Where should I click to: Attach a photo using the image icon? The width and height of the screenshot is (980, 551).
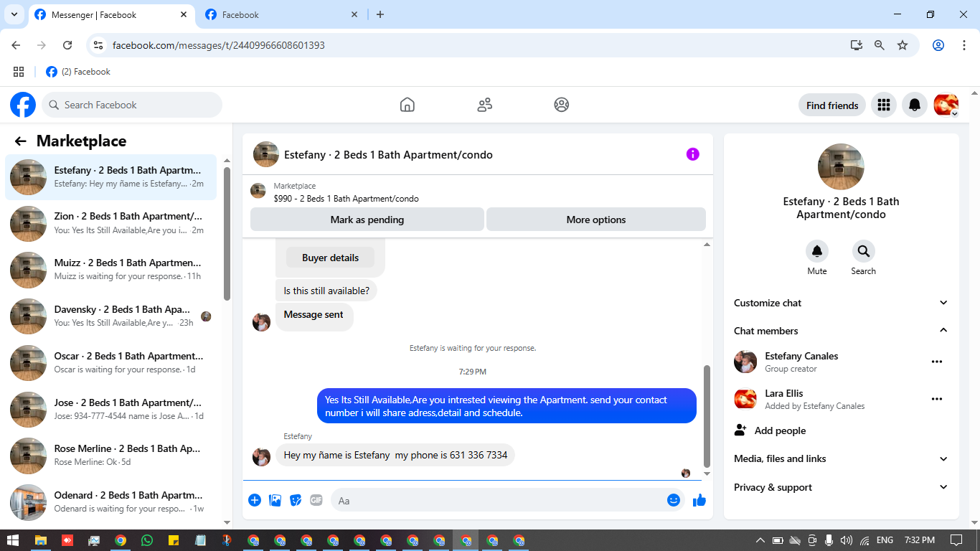[x=275, y=500]
